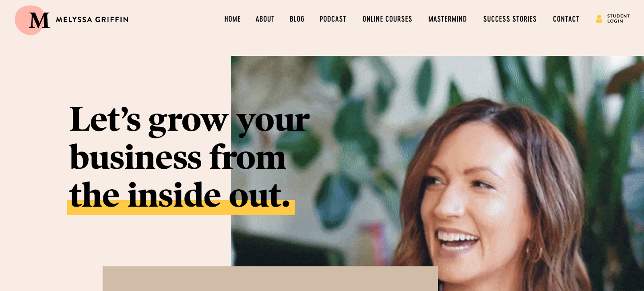The height and width of the screenshot is (291, 644).
Task: Open the Home menu item
Action: (232, 19)
